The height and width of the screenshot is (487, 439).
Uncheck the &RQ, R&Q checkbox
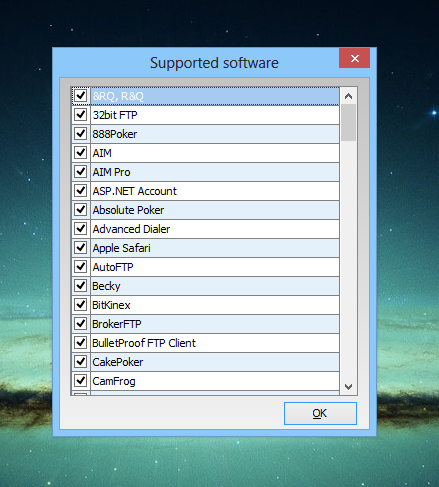click(x=80, y=96)
